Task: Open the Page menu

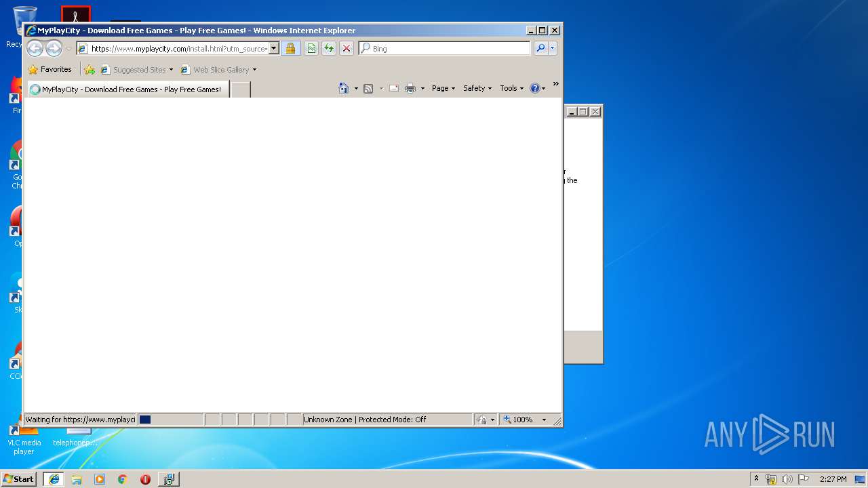Action: click(443, 88)
